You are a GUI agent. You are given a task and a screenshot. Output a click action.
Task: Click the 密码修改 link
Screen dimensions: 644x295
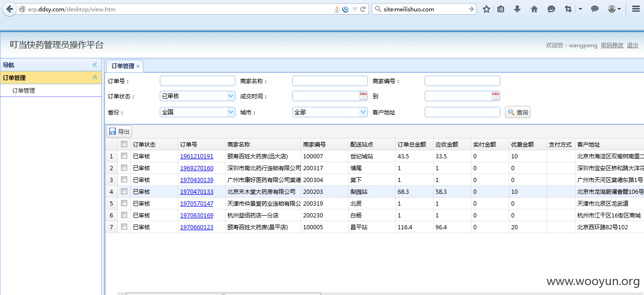click(612, 45)
